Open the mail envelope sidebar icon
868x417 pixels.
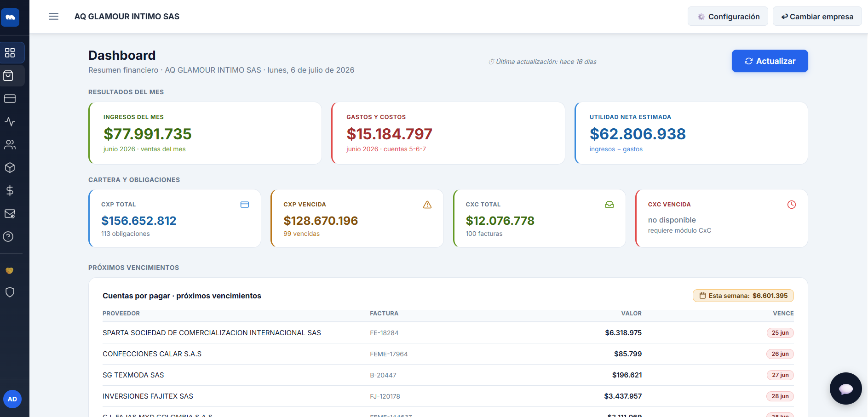click(x=10, y=213)
